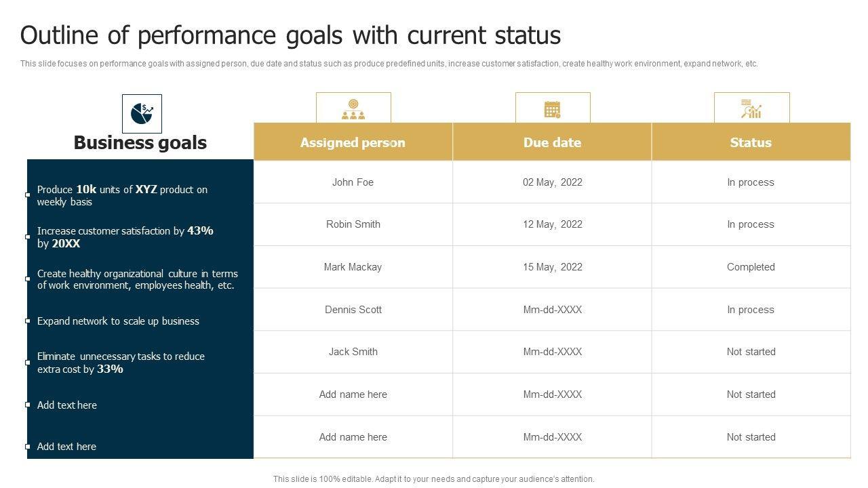
Task: Click the bullet beside Produce 10k units
Action: coord(28,195)
